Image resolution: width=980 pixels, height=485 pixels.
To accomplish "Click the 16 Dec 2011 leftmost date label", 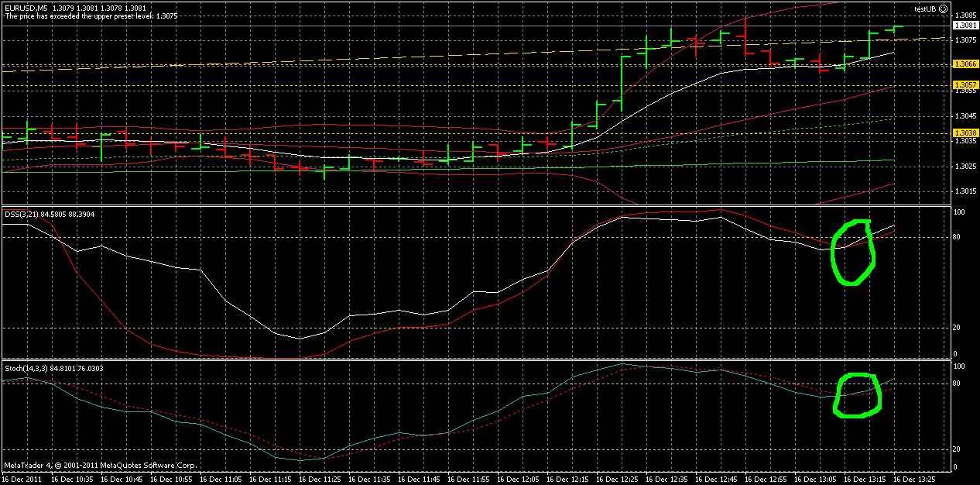I will (21, 479).
